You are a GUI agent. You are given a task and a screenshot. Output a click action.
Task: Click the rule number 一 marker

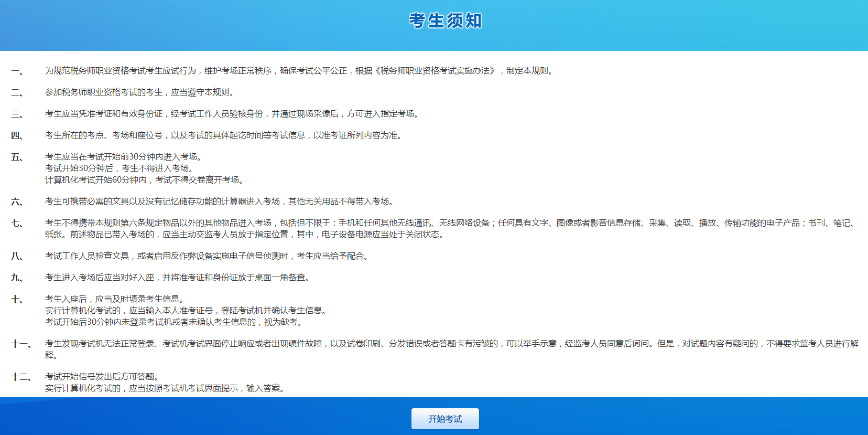point(17,71)
